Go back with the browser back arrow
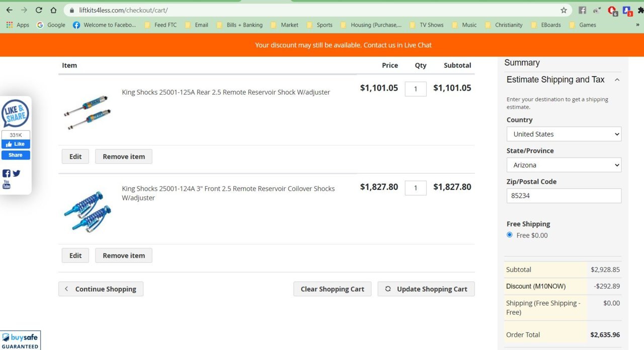The image size is (644, 350). pos(9,10)
